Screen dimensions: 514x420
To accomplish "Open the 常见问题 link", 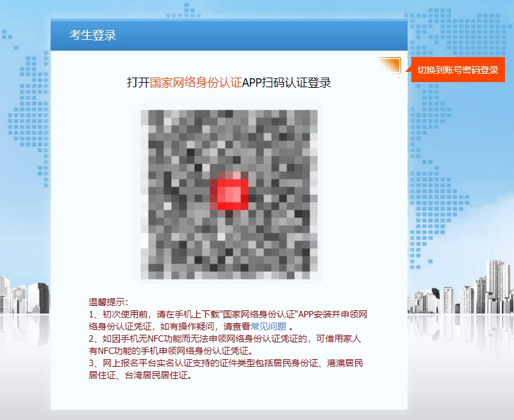I will [x=269, y=326].
